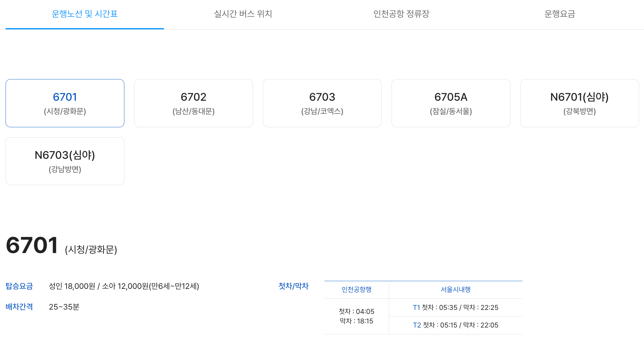Click the 서울시내행 column header
The image size is (644, 338).
[x=456, y=289]
